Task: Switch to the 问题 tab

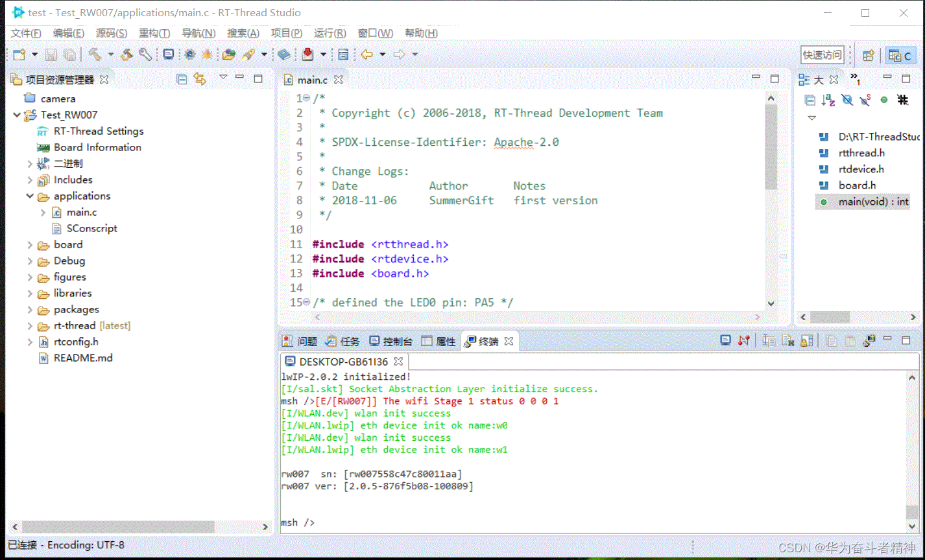Action: tap(300, 341)
